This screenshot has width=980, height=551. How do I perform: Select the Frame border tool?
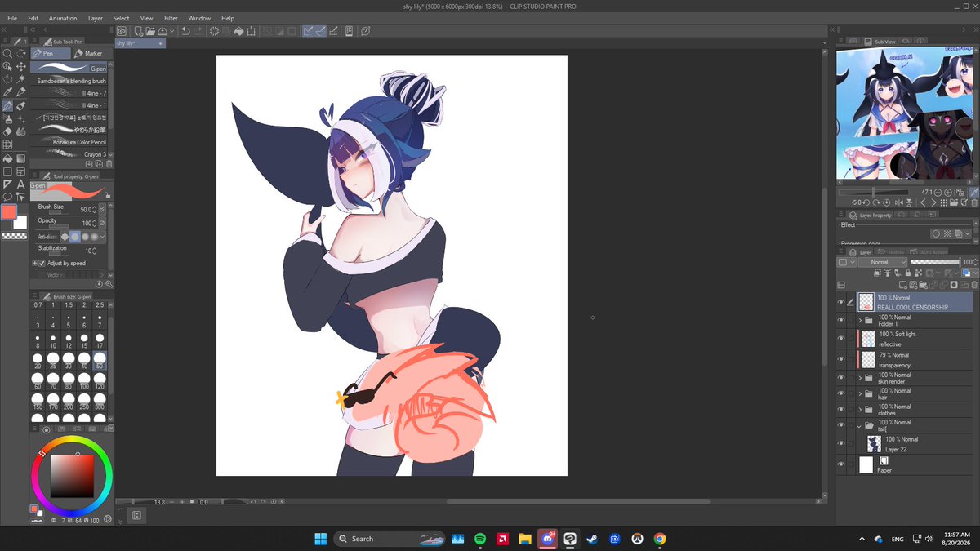pos(21,171)
